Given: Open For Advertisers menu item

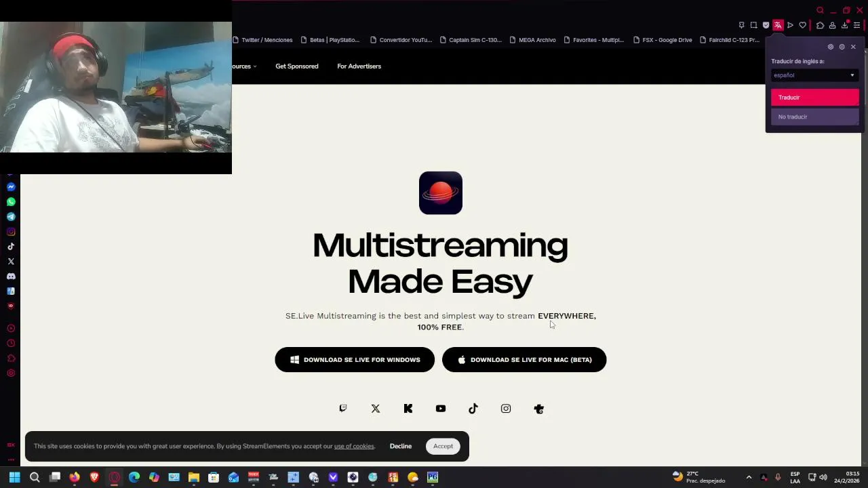Looking at the screenshot, I should (x=359, y=66).
